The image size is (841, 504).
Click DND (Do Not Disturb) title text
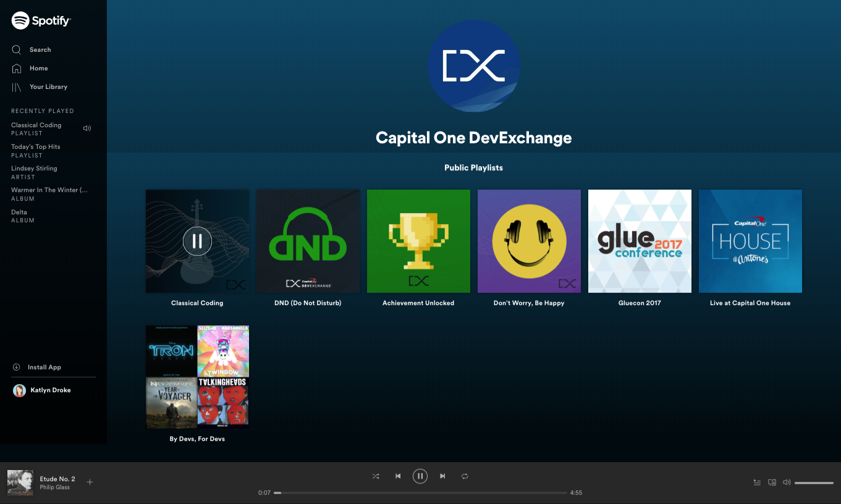(x=308, y=303)
